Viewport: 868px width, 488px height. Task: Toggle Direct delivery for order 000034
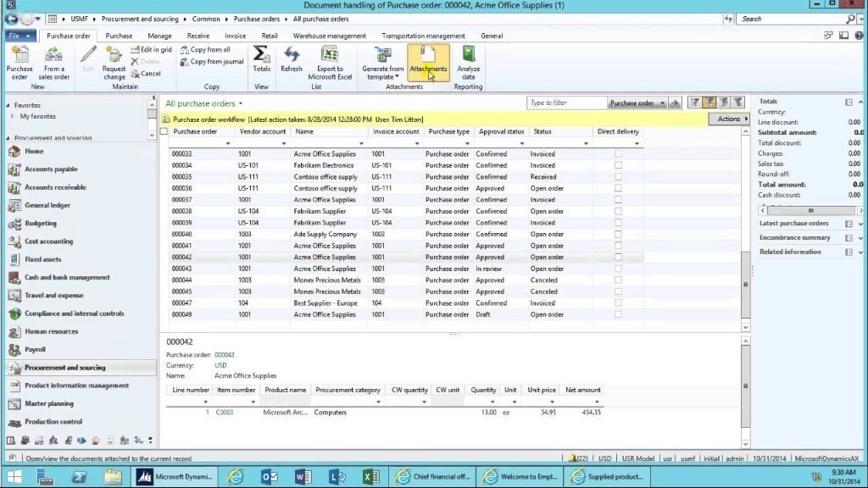pos(618,165)
